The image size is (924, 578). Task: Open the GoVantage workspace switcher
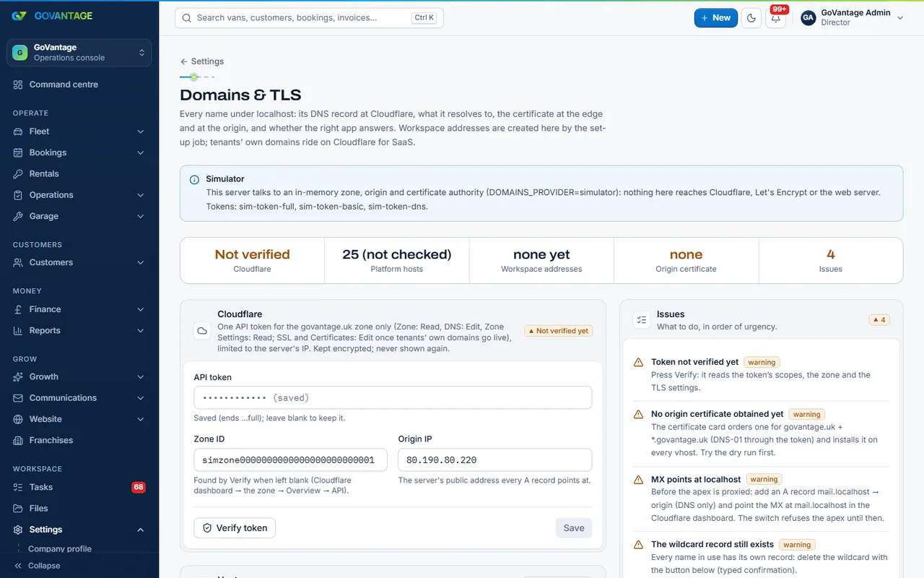79,53
